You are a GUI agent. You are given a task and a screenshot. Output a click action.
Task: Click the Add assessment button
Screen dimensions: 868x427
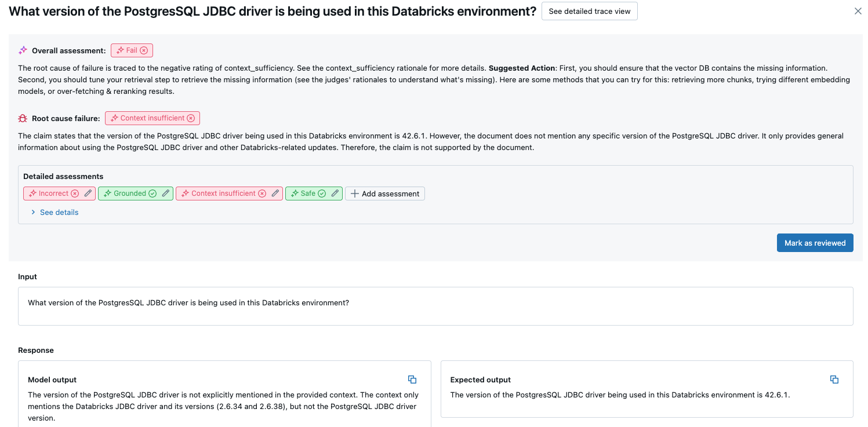tap(385, 194)
